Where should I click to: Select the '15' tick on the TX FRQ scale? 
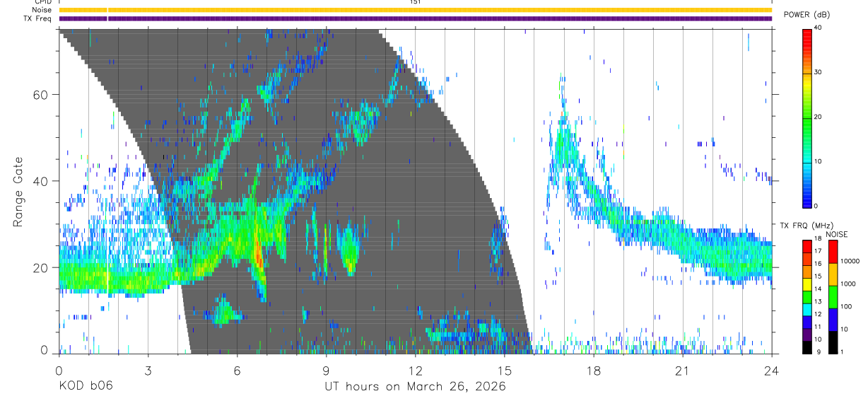click(819, 277)
